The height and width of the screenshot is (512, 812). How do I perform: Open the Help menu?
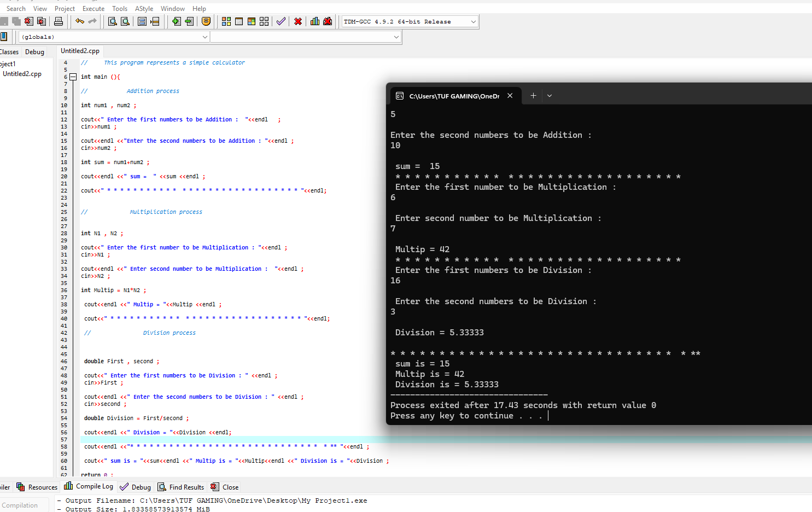coord(199,8)
